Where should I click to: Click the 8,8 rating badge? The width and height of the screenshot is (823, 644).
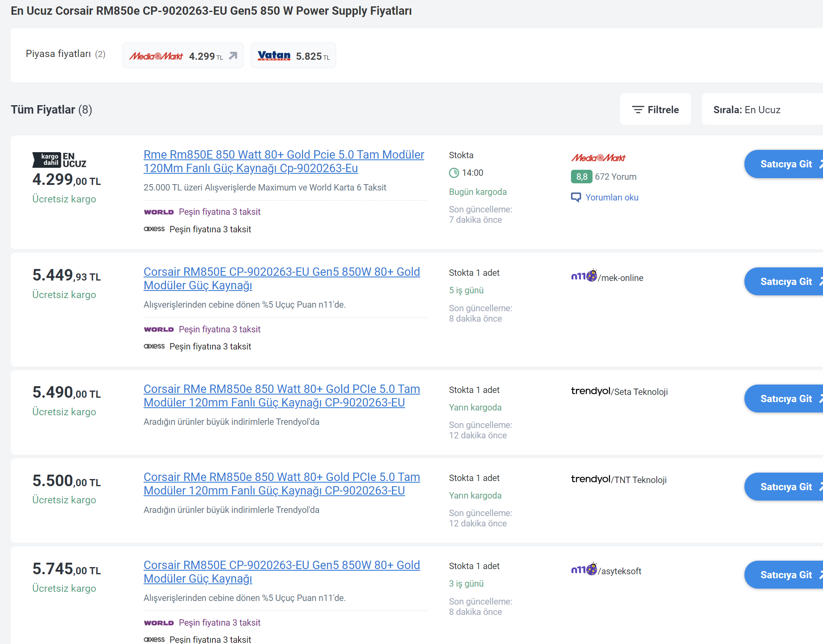(x=581, y=177)
